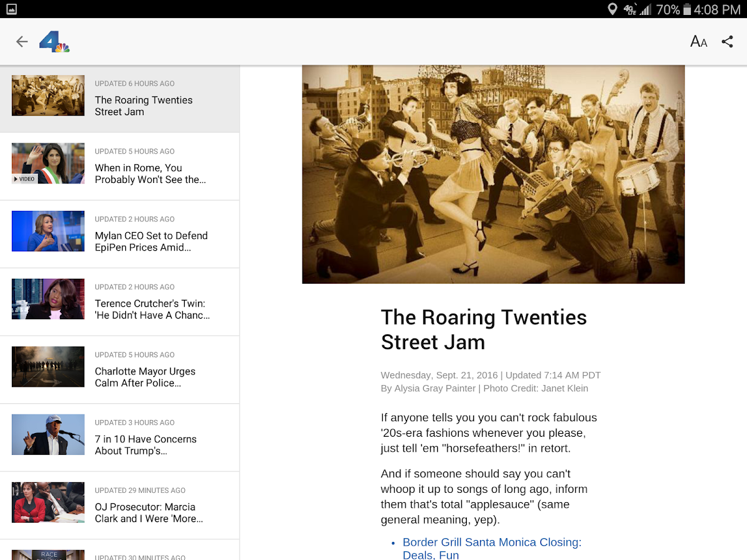Open the image notification icon in status bar
The width and height of the screenshot is (747, 560).
pyautogui.click(x=11, y=9)
